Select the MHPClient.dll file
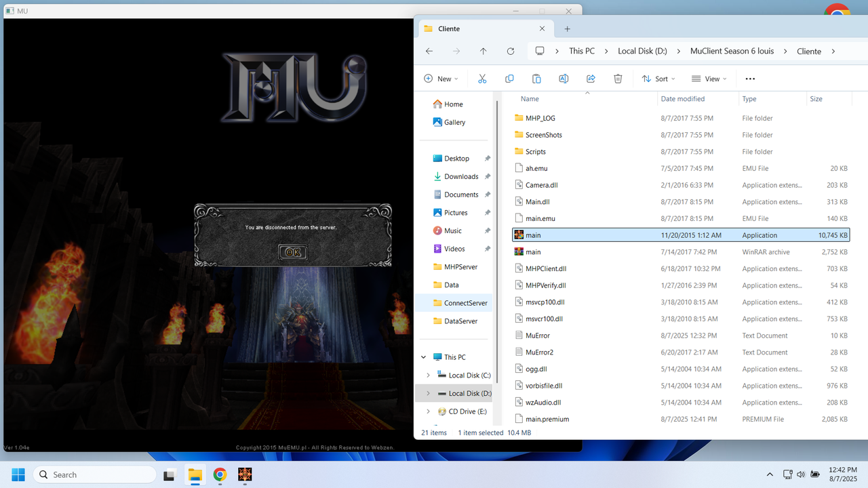 click(x=681, y=268)
